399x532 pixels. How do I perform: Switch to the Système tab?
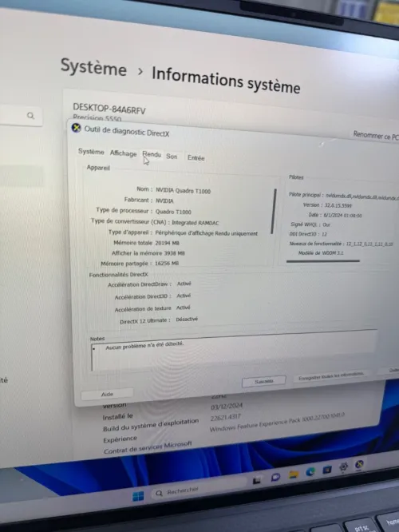pos(91,151)
